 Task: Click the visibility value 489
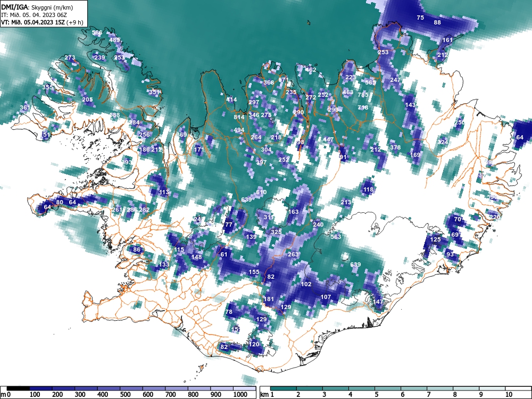(x=114, y=40)
